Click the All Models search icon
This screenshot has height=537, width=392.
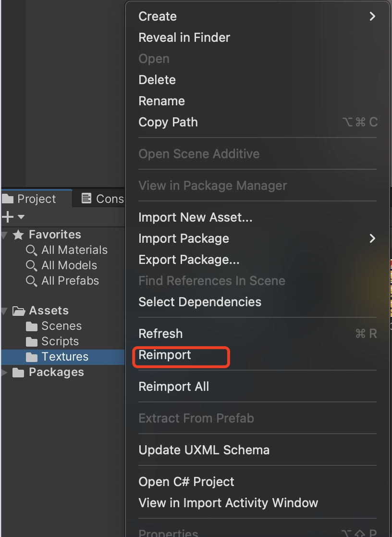click(x=31, y=265)
